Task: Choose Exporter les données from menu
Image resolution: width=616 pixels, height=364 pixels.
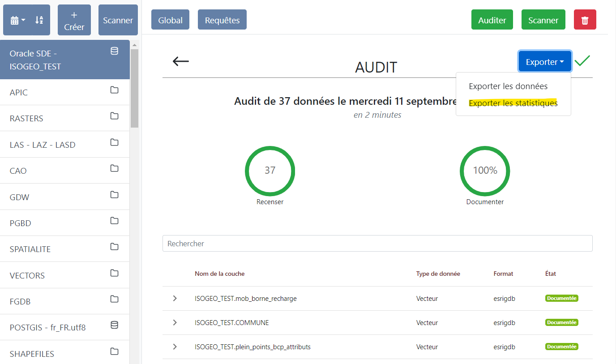Action: [x=508, y=86]
